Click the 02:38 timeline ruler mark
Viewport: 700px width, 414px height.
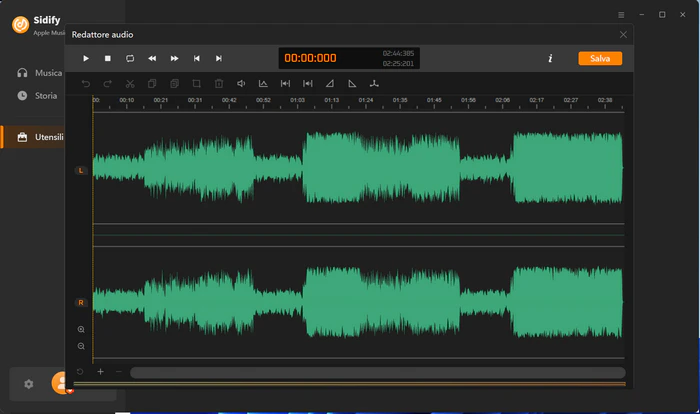click(x=605, y=100)
